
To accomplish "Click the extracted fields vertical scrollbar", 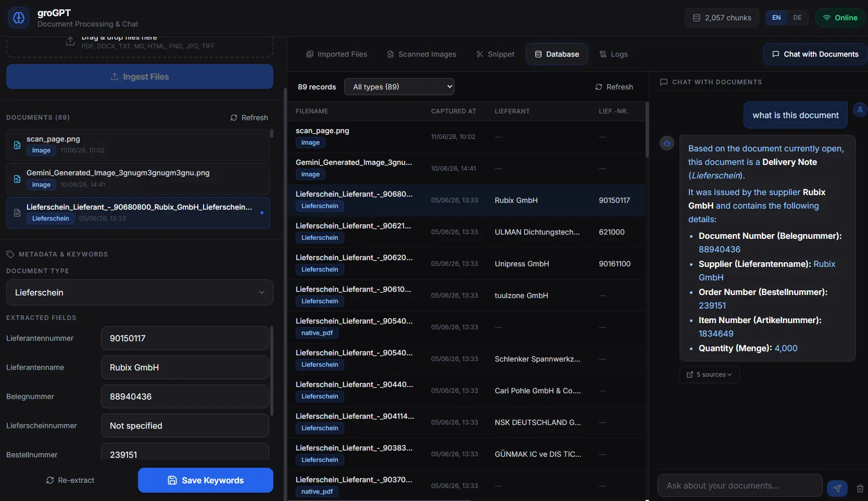I will (x=271, y=370).
